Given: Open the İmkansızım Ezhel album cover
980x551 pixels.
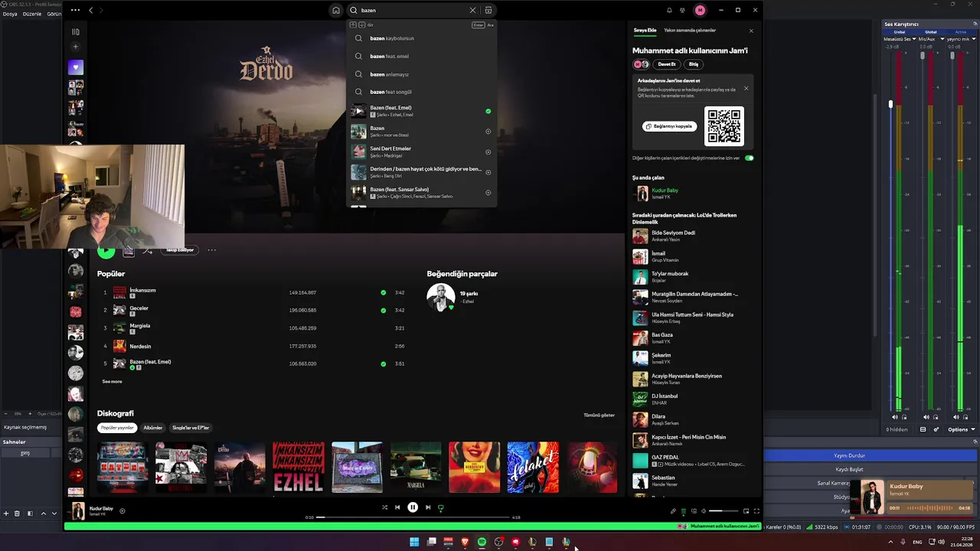Looking at the screenshot, I should point(299,467).
